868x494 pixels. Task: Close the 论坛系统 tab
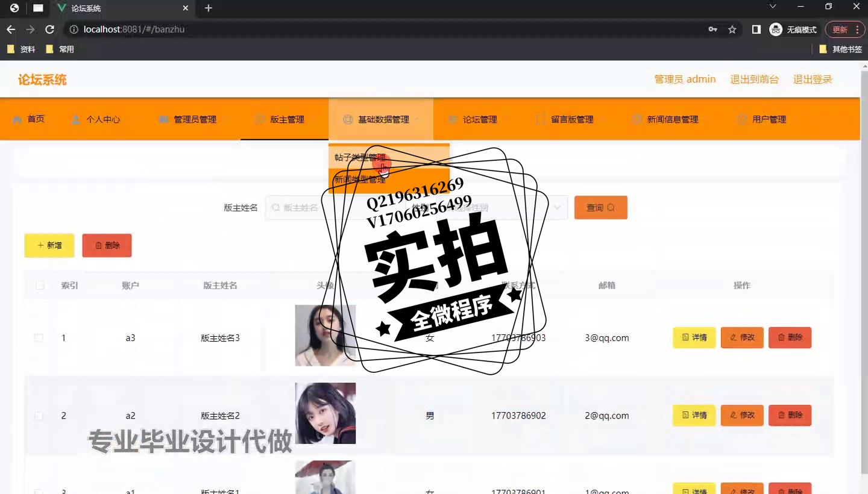click(x=186, y=8)
